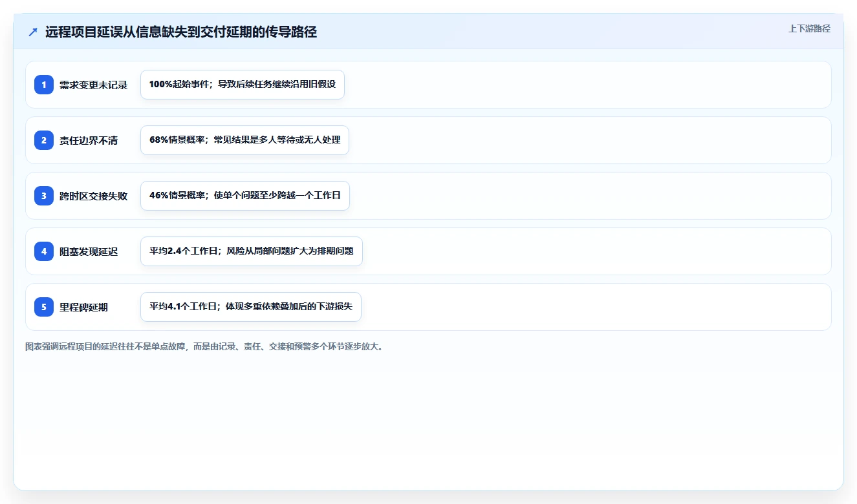Open the 46%情景概率 detail box
The height and width of the screenshot is (504, 857).
coord(245,196)
